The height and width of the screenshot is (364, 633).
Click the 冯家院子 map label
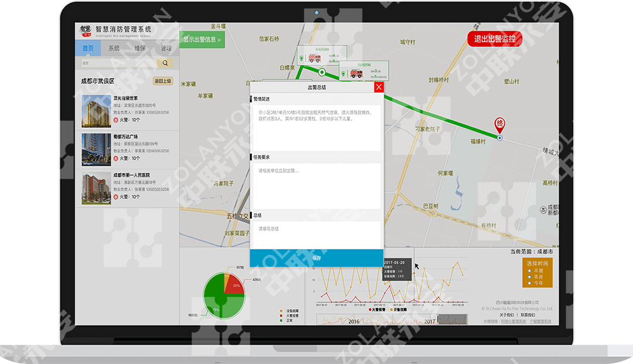pos(224,183)
